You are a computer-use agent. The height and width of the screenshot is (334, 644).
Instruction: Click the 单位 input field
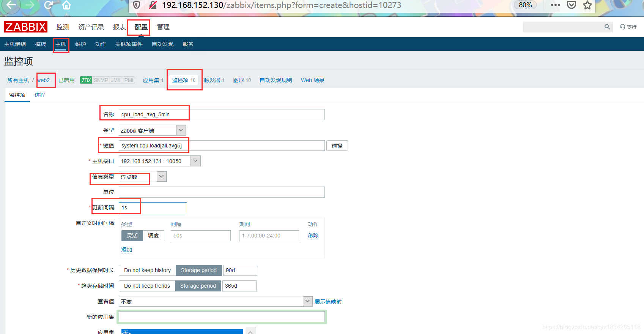pos(222,192)
